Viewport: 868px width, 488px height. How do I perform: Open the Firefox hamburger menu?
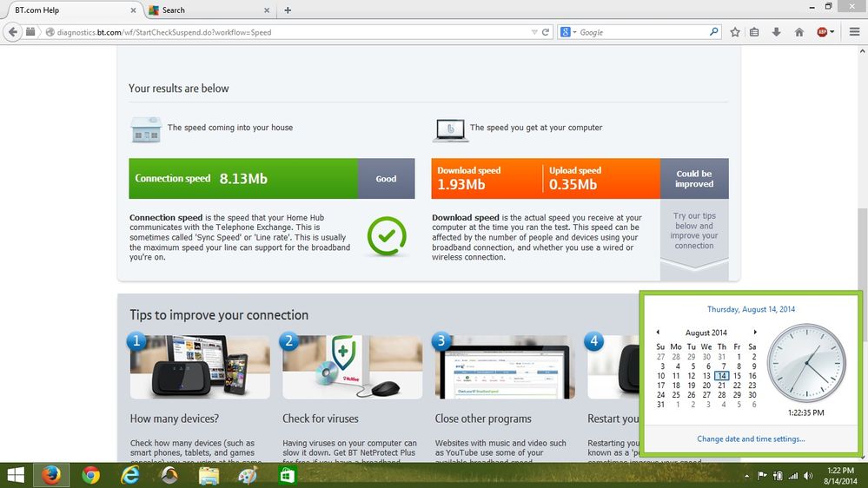(854, 32)
